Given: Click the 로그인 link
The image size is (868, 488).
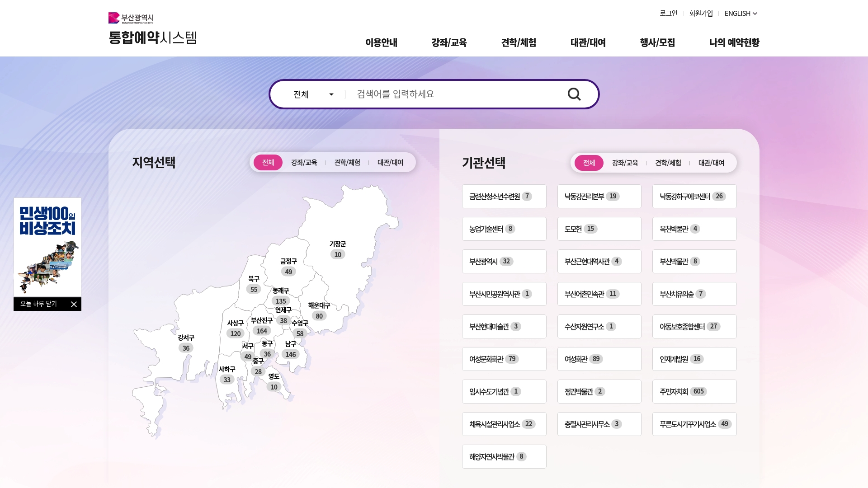Looking at the screenshot, I should (668, 14).
